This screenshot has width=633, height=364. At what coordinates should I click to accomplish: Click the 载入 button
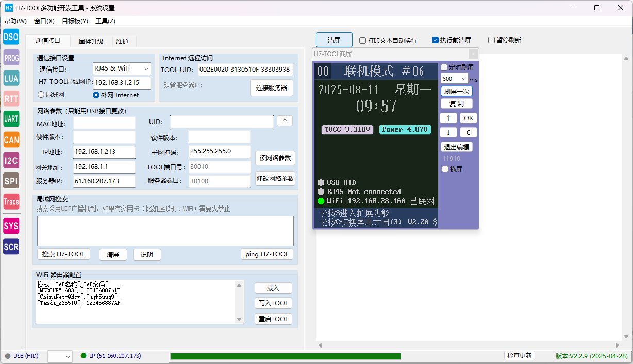(x=273, y=288)
